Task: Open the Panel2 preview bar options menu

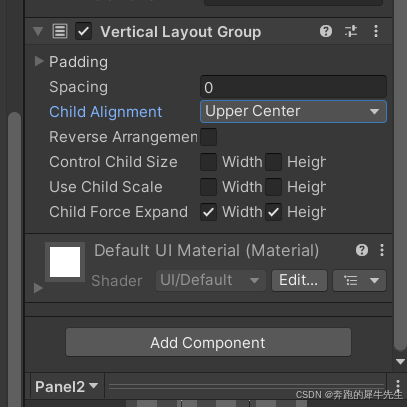Action: 398,385
